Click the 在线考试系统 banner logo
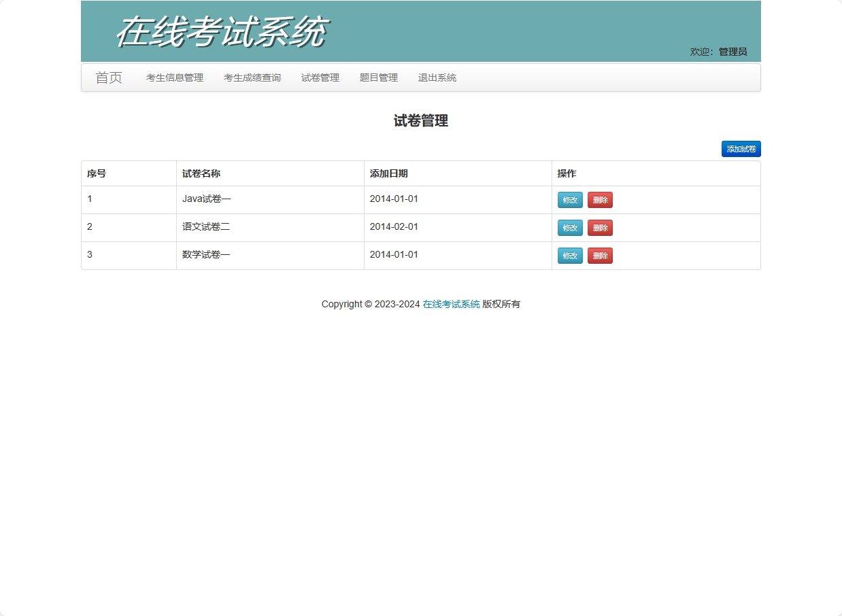842x616 pixels. tap(221, 31)
